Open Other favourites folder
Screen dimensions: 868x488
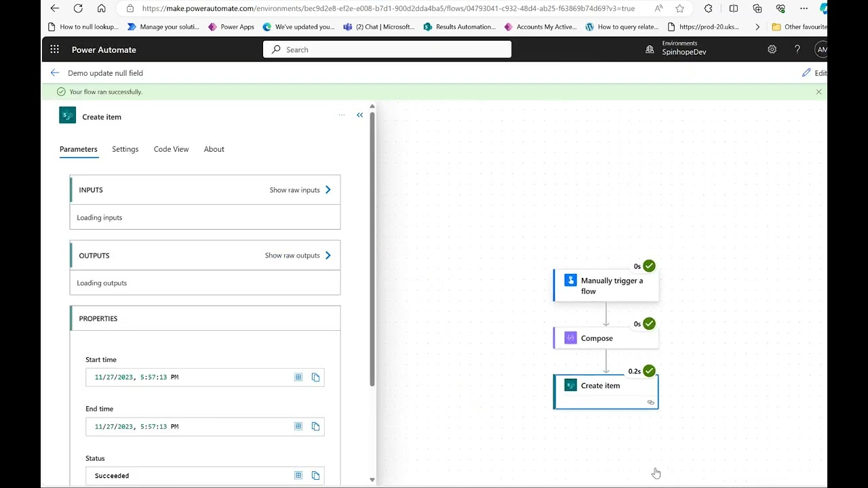(x=799, y=26)
